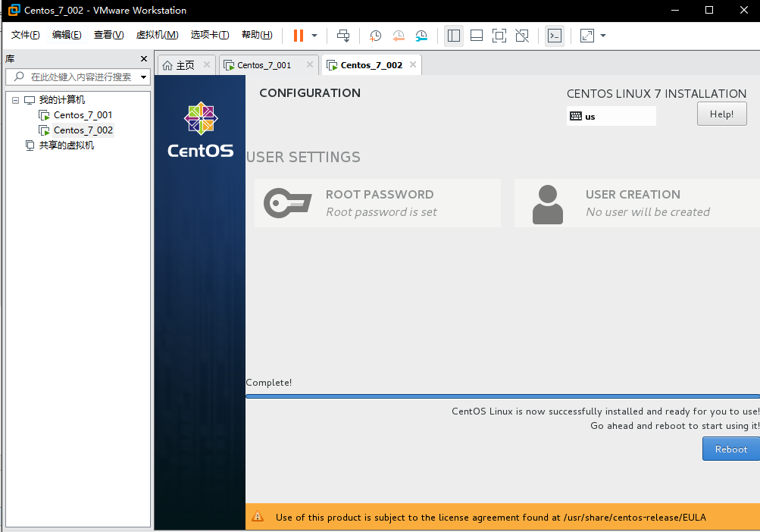
Task: Toggle the library sidebar view
Action: [x=454, y=36]
